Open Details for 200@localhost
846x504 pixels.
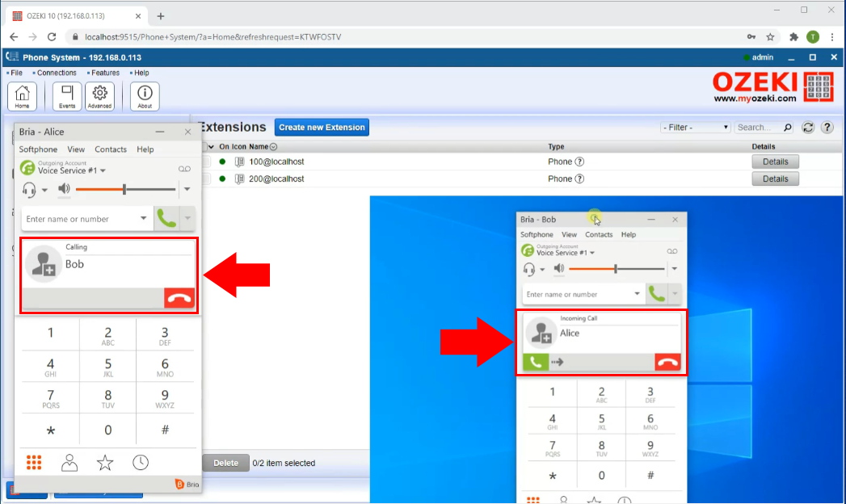[x=776, y=179]
